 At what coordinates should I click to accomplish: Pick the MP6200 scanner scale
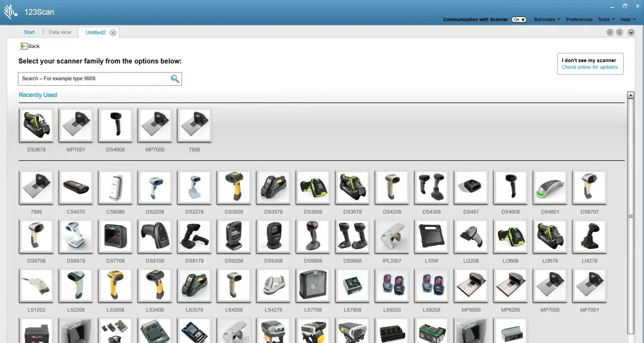[510, 286]
